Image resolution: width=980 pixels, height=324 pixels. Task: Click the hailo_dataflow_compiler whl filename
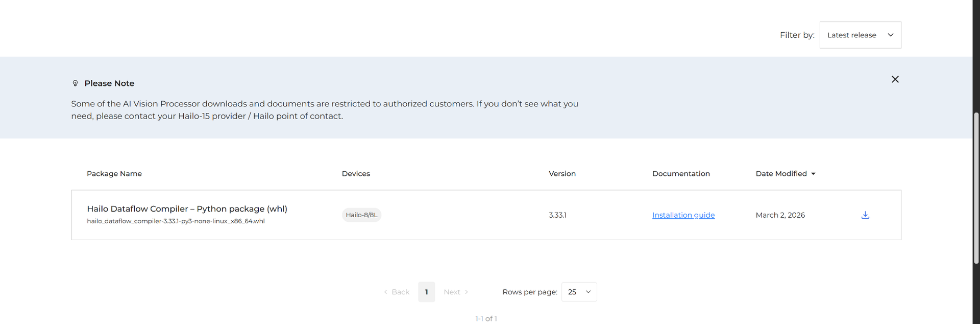(x=176, y=221)
